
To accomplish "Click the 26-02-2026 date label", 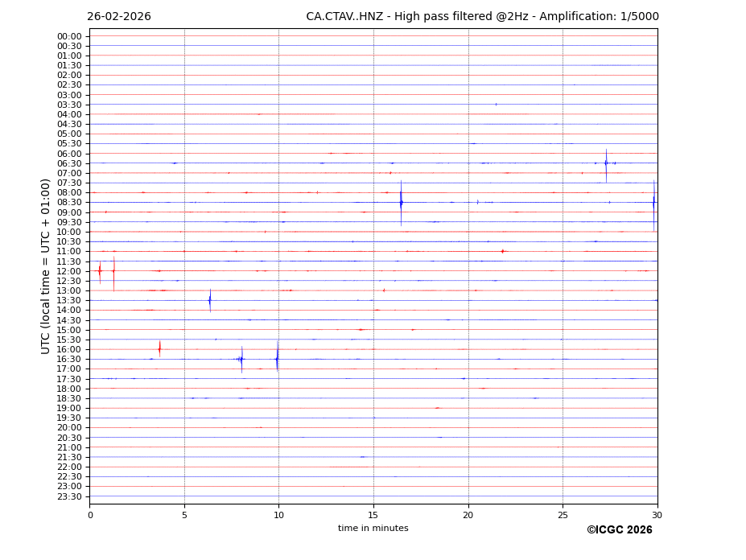I will pyautogui.click(x=119, y=17).
